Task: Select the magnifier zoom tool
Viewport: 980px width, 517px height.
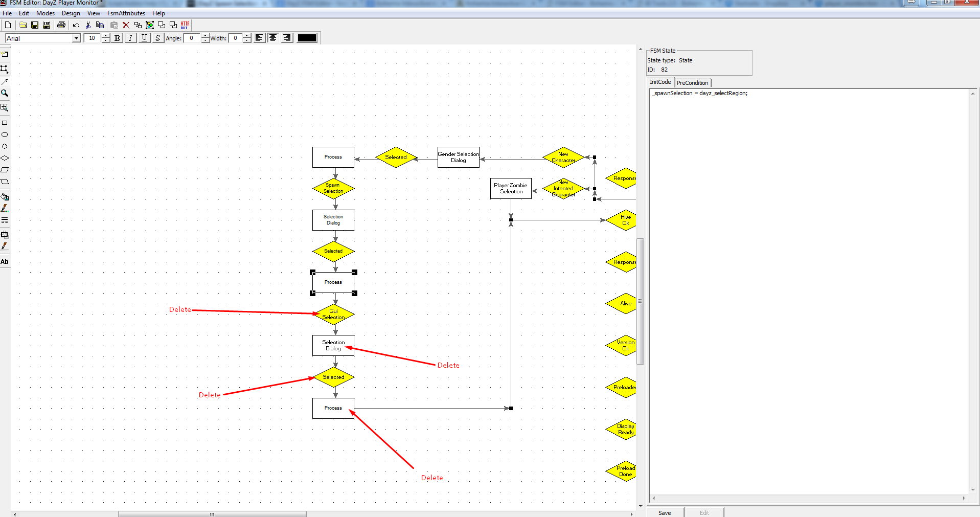Action: [x=5, y=93]
